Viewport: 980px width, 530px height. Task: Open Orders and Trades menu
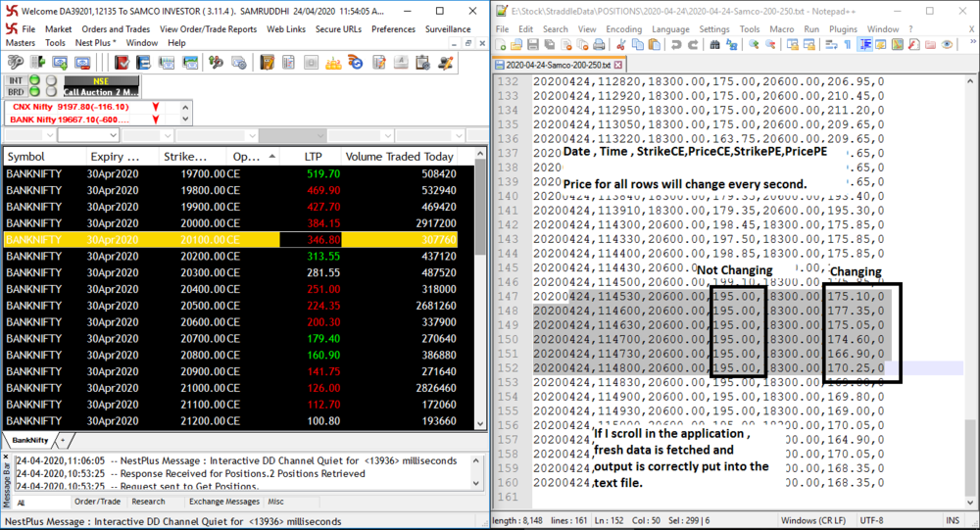pos(116,28)
